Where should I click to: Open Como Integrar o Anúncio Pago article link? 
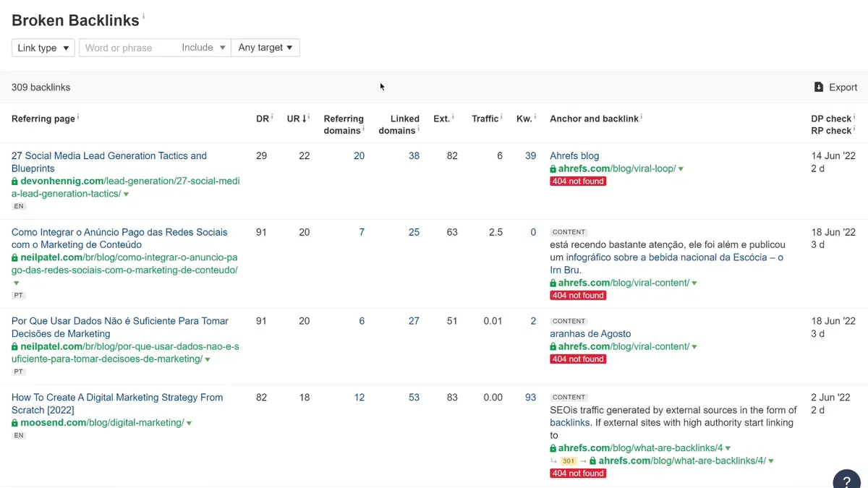click(x=119, y=239)
